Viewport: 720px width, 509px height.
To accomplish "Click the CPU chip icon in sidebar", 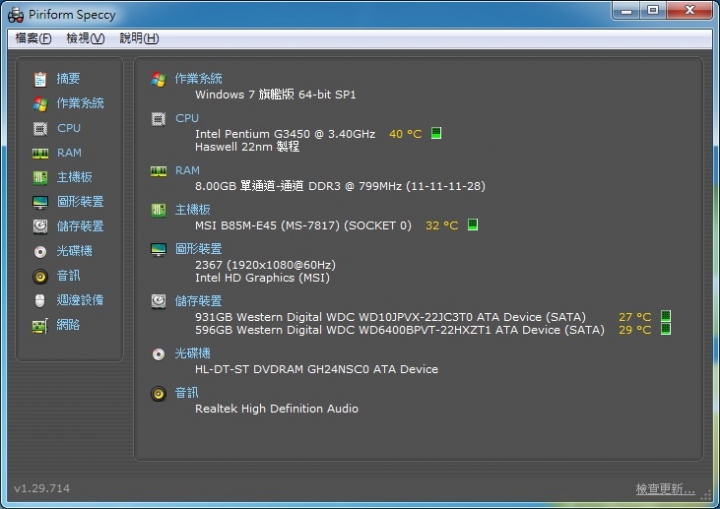I will pyautogui.click(x=40, y=129).
